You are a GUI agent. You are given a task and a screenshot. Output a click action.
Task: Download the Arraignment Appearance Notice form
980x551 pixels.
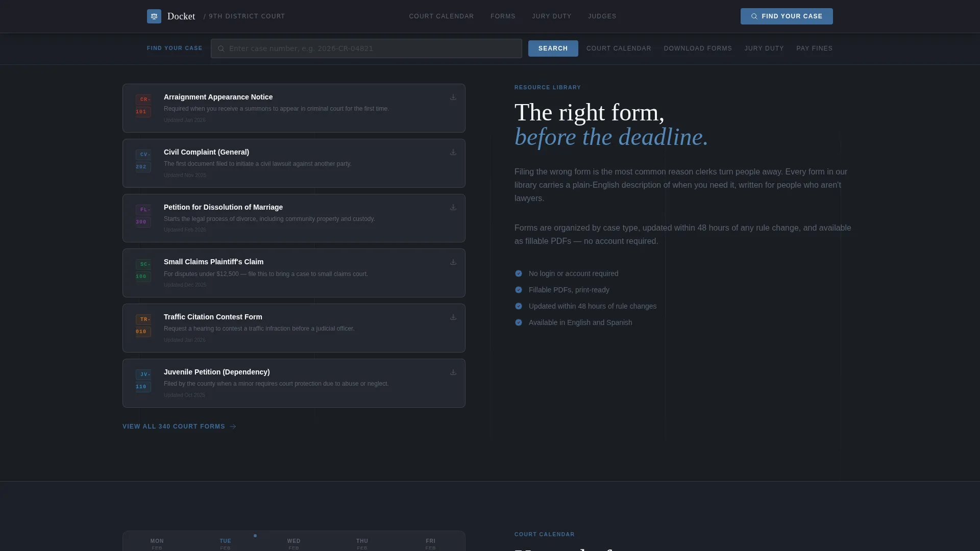453,97
